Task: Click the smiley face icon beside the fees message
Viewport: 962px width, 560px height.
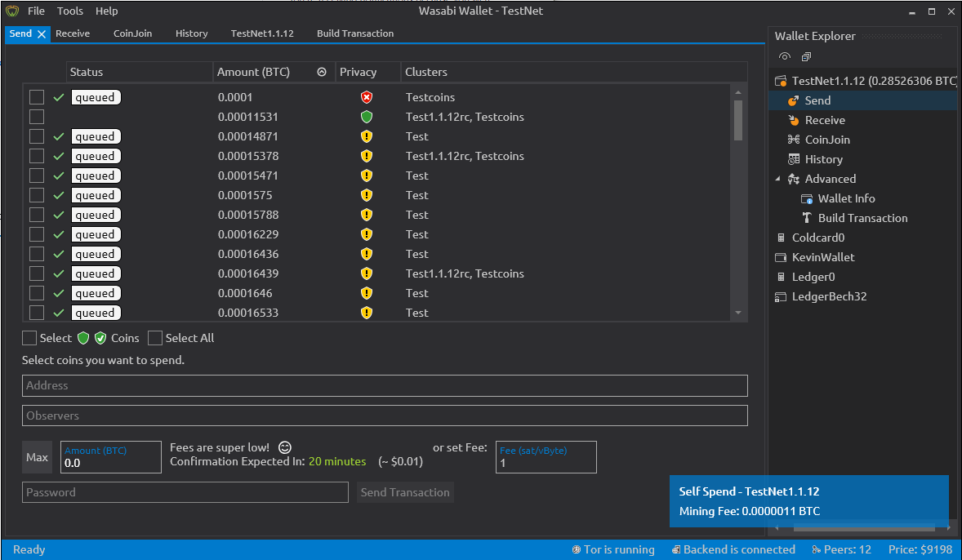Action: (x=285, y=447)
